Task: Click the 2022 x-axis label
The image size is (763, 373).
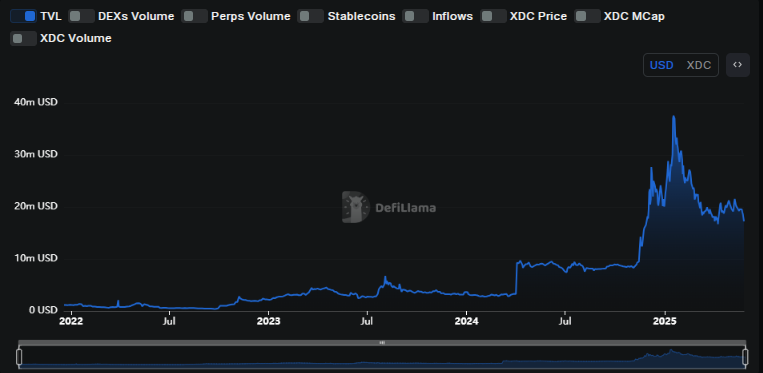Action: tap(72, 321)
